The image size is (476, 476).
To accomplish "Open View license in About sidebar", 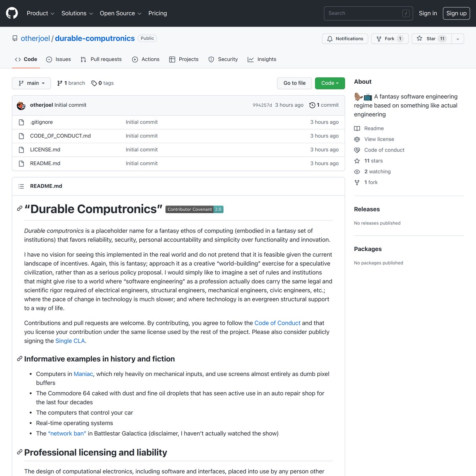I will pos(374,139).
